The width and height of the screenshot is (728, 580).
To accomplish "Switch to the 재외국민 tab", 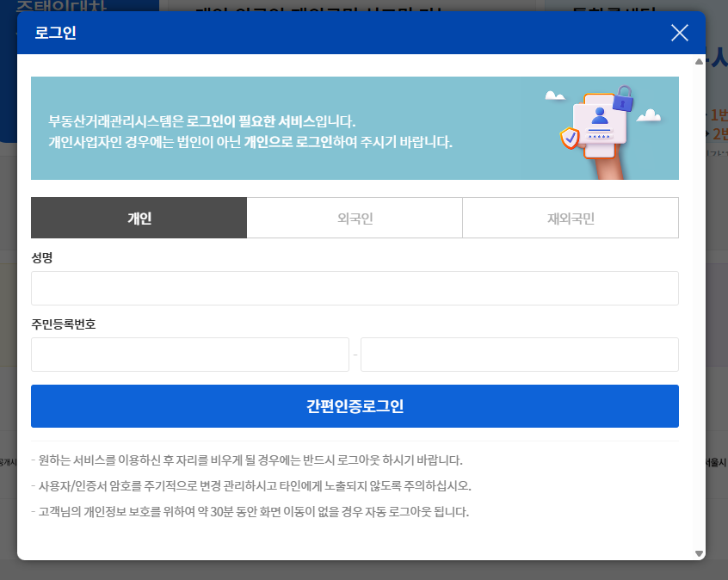I will click(571, 218).
